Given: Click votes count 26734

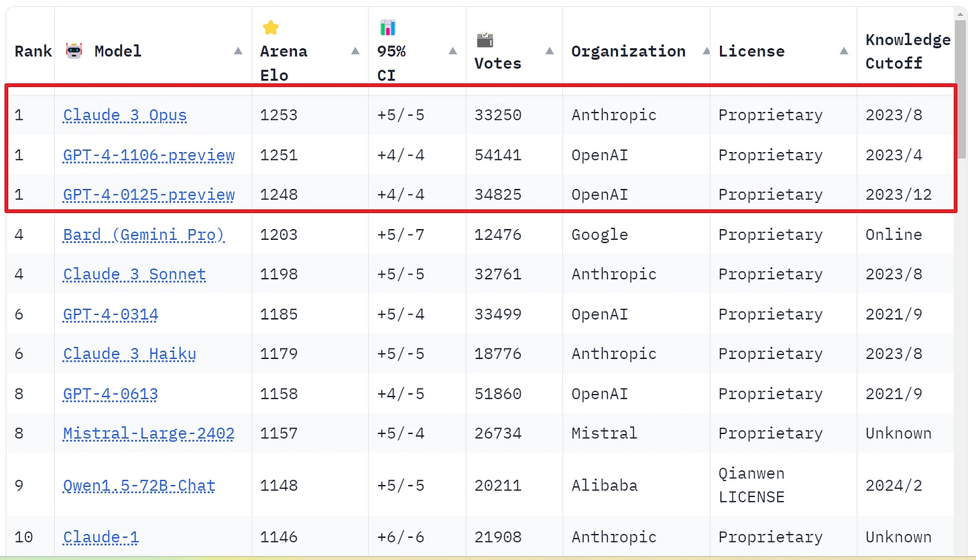Looking at the screenshot, I should 498,434.
